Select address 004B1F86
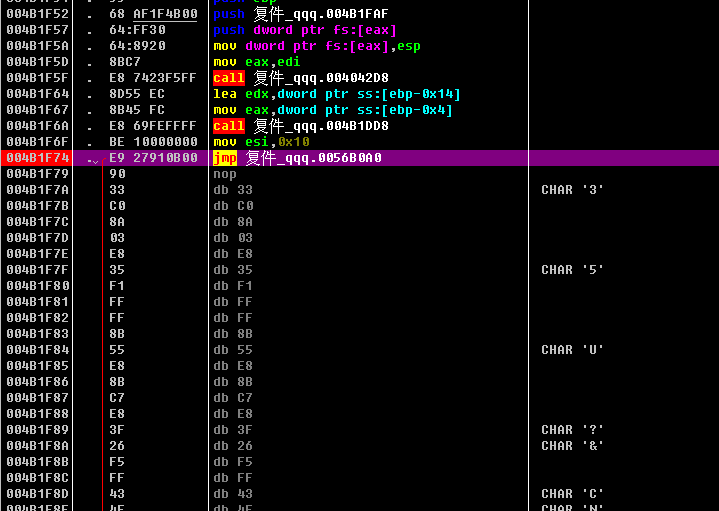The image size is (719, 511). 38,382
